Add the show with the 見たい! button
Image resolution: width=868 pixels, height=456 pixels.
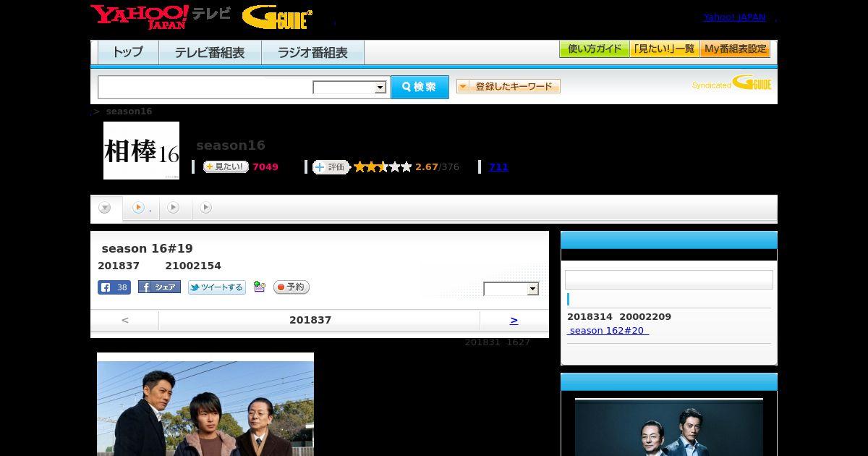226,167
